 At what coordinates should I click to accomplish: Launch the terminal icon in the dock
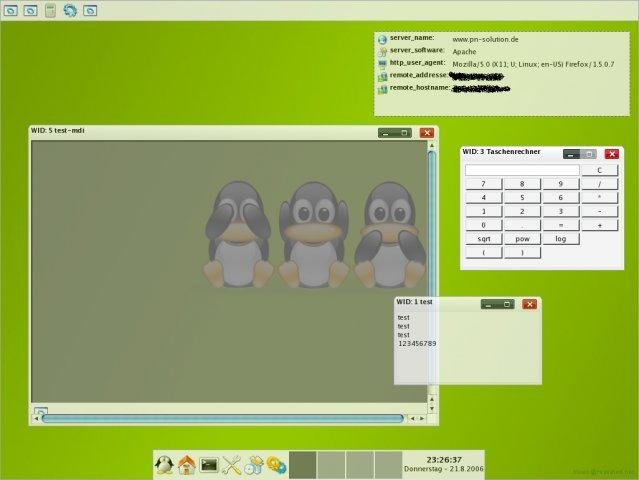209,465
